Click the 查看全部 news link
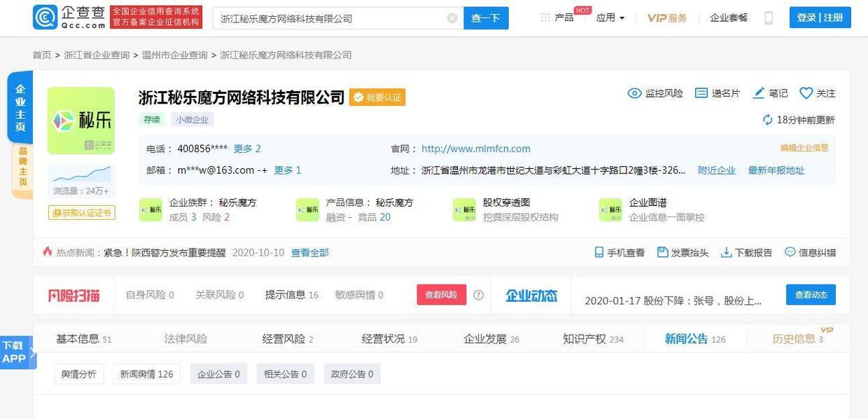Image resolution: width=868 pixels, height=419 pixels. (x=310, y=252)
